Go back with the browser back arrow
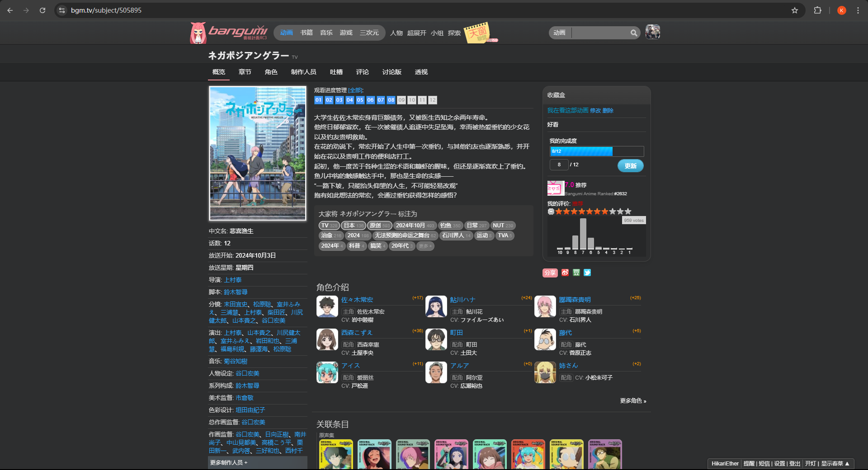The image size is (868, 470). point(10,10)
